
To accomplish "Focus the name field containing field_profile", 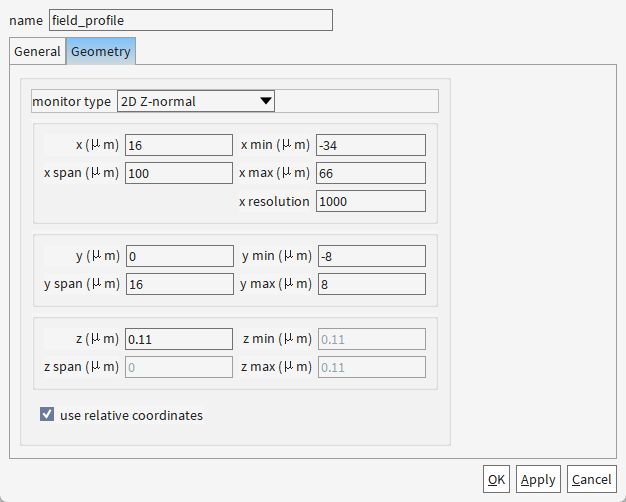I will click(191, 20).
